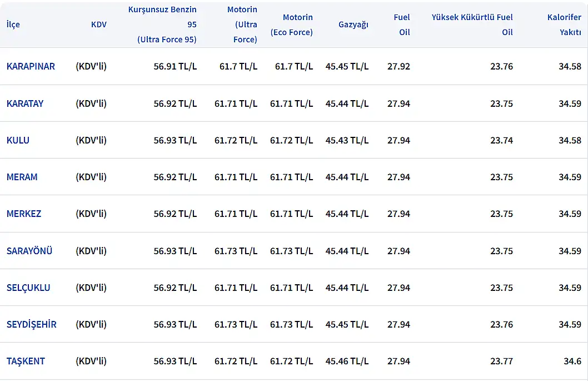The image size is (588, 381).
Task: Click the Kalorifer Yakıtı column header
Action: tap(564, 24)
